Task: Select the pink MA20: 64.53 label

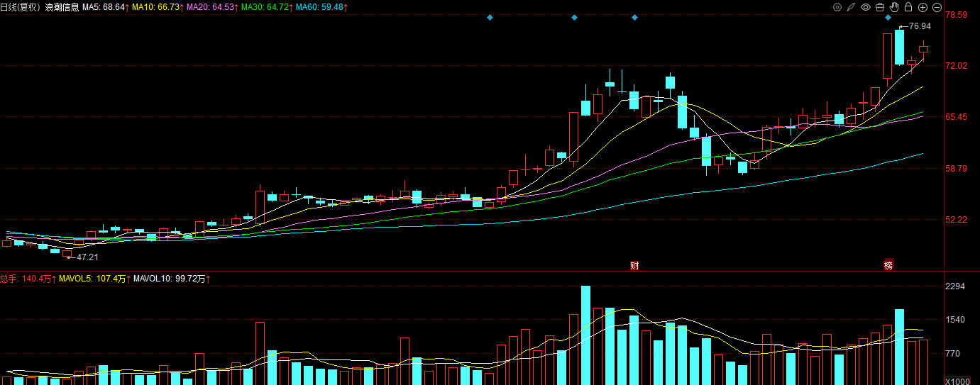Action: (x=212, y=6)
